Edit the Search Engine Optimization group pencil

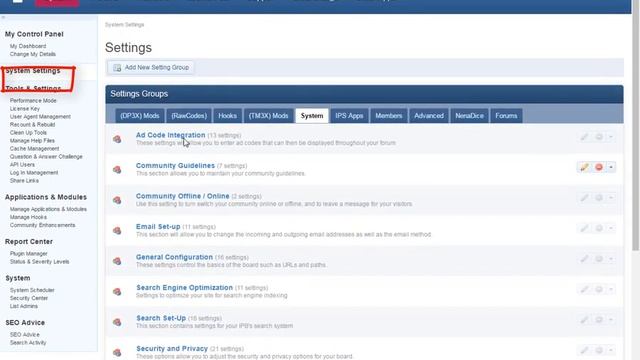[x=584, y=289]
